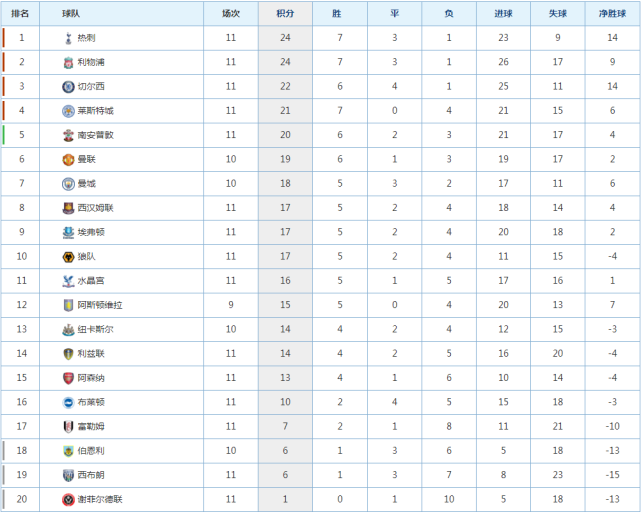This screenshot has height=512, width=641.
Task: Select the Everton (埃弗顿) crest icon
Action: coord(68,232)
